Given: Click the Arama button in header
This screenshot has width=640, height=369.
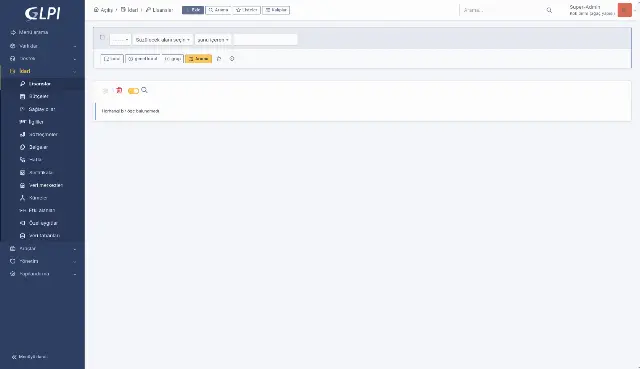Looking at the screenshot, I should tap(218, 10).
